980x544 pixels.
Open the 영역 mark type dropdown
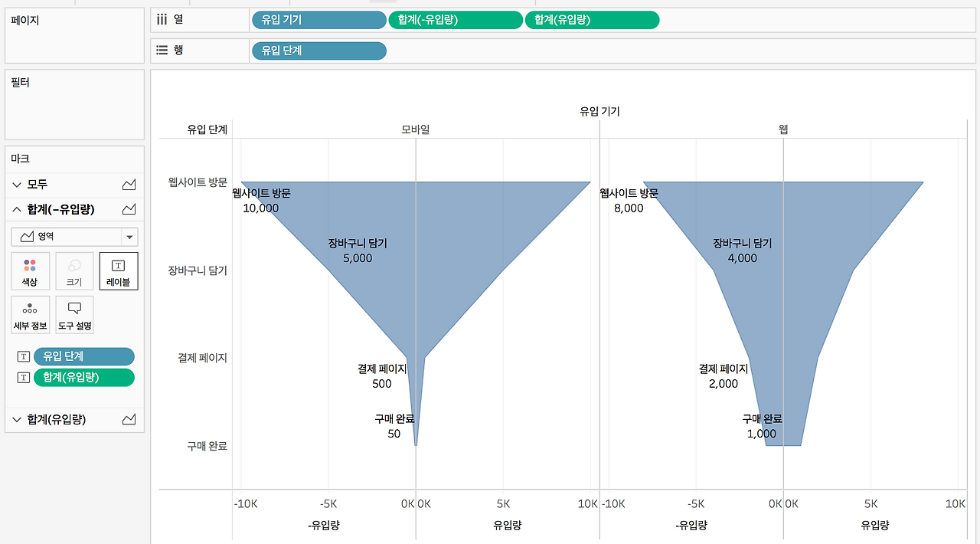coord(74,237)
